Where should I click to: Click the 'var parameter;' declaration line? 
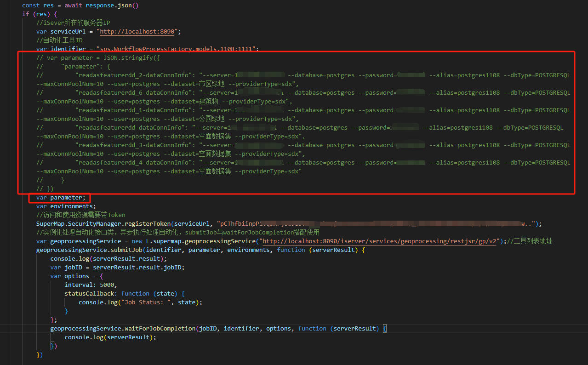pyautogui.click(x=61, y=198)
